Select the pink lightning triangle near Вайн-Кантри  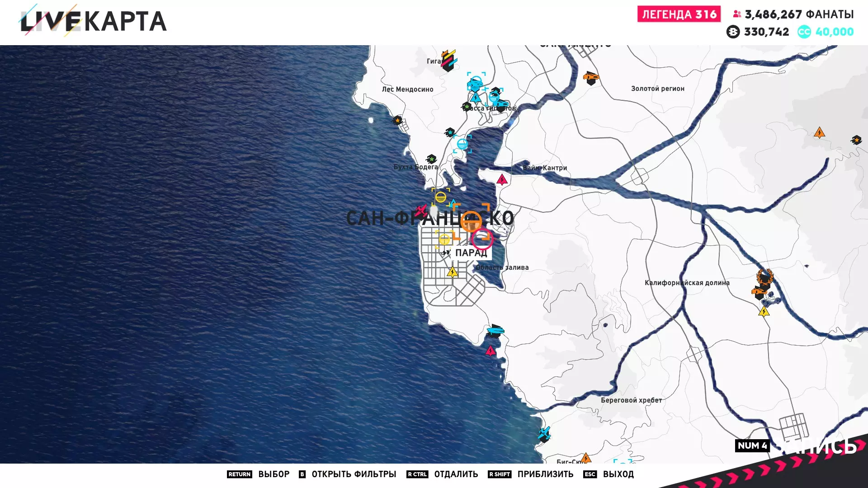coord(502,180)
